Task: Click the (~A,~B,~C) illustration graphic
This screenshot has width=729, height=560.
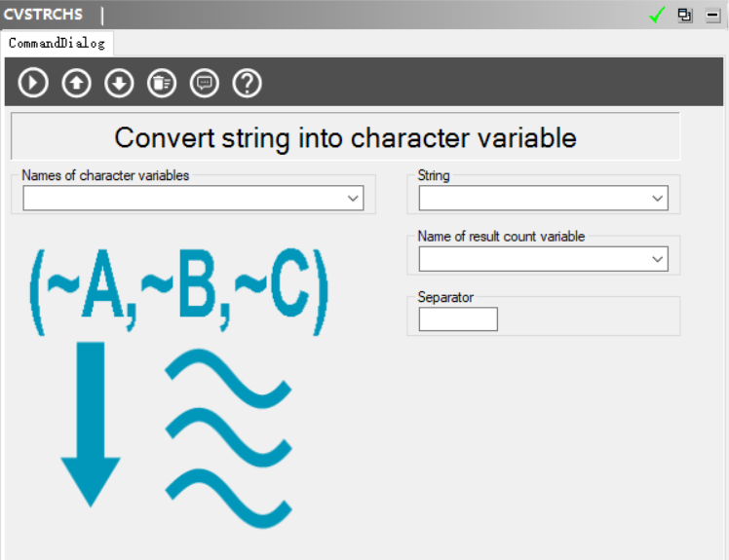Action: pos(178,292)
